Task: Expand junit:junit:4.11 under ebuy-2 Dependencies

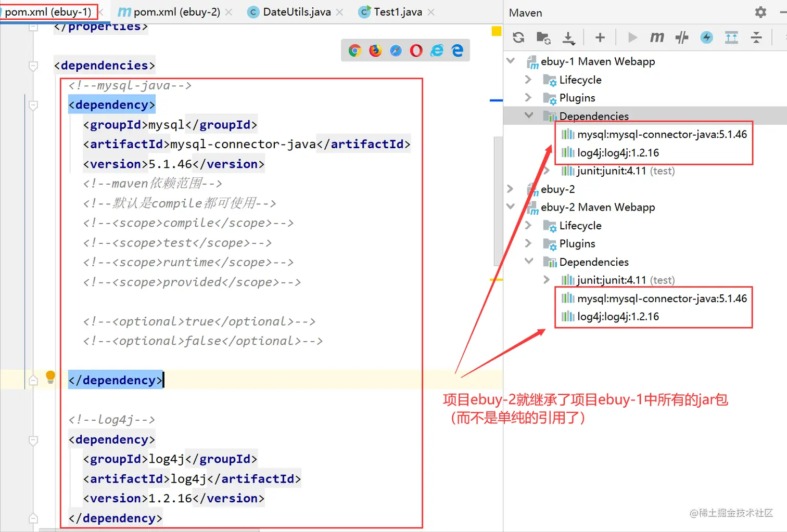Action: click(x=547, y=279)
